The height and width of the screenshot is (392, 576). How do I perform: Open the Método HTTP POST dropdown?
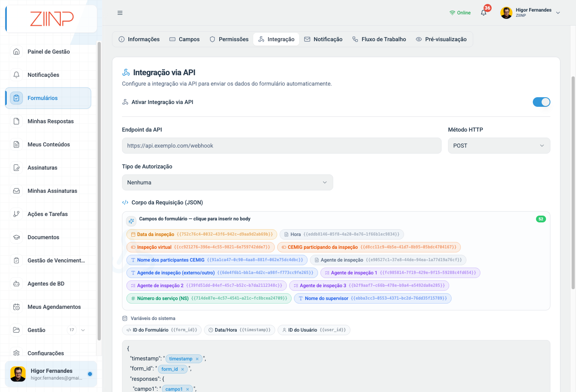pyautogui.click(x=499, y=146)
